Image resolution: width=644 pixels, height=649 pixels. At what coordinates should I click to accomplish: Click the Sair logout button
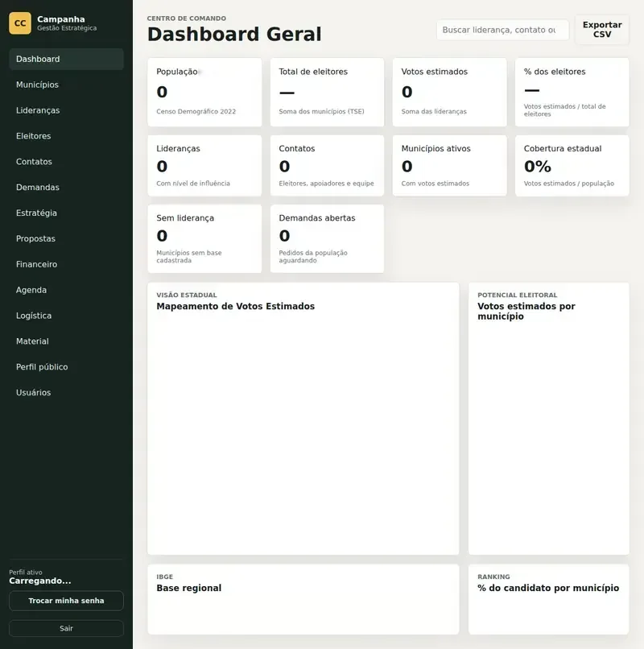coord(66,628)
